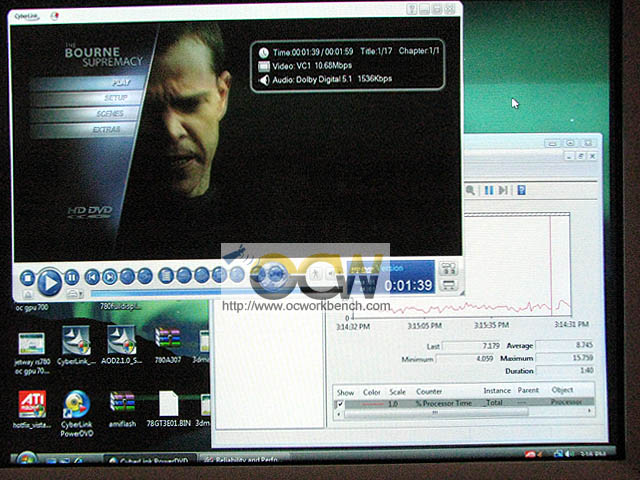Click the lower panel toggle button right of timer
This screenshot has height=480, width=640.
click(x=449, y=285)
